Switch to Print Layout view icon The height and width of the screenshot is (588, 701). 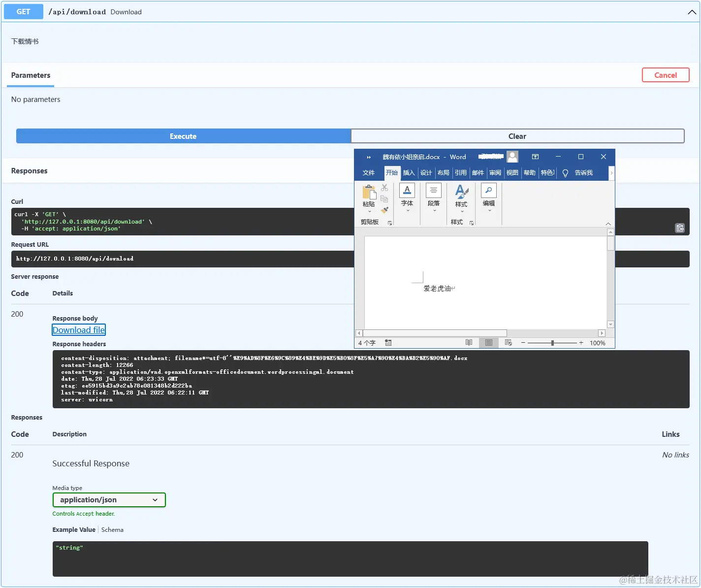(x=489, y=343)
